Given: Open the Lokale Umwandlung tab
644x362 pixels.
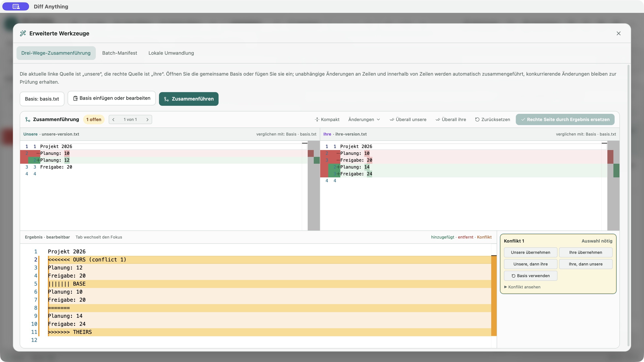Looking at the screenshot, I should (x=171, y=53).
